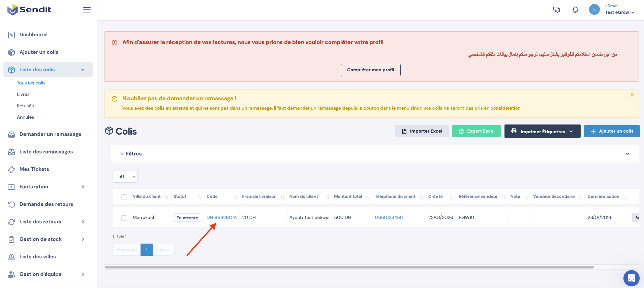
Task: Click the Sendit logo
Action: point(29,9)
